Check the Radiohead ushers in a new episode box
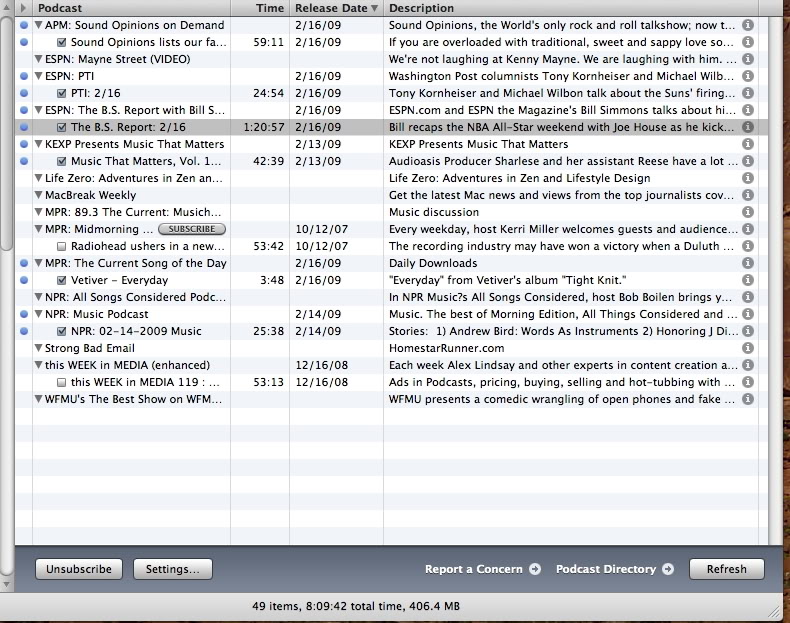This screenshot has height=623, width=790. [61, 246]
